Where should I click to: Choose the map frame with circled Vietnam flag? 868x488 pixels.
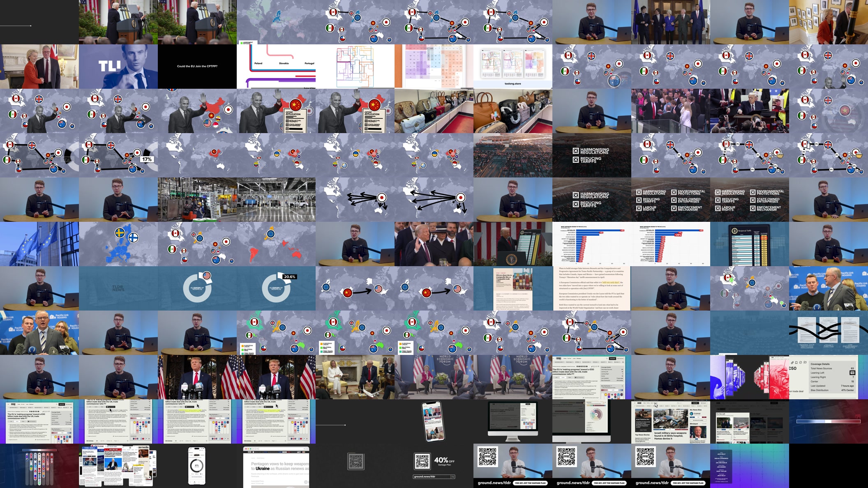[x=829, y=111]
